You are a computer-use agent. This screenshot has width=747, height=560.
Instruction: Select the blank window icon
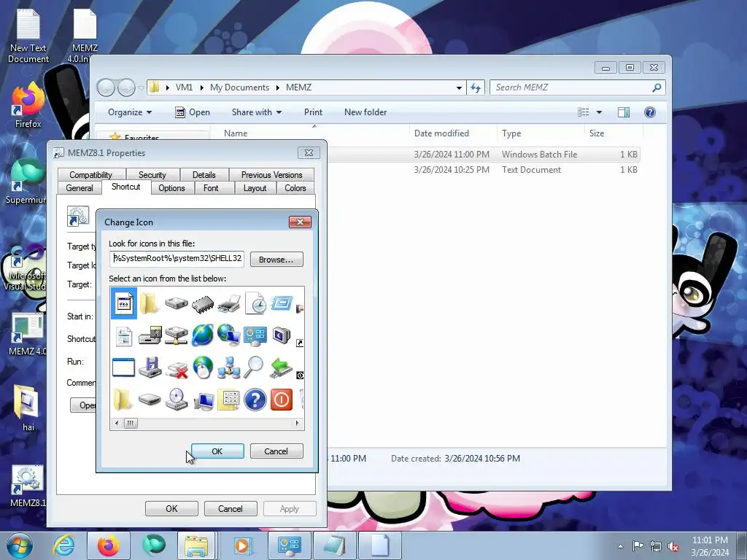124,367
